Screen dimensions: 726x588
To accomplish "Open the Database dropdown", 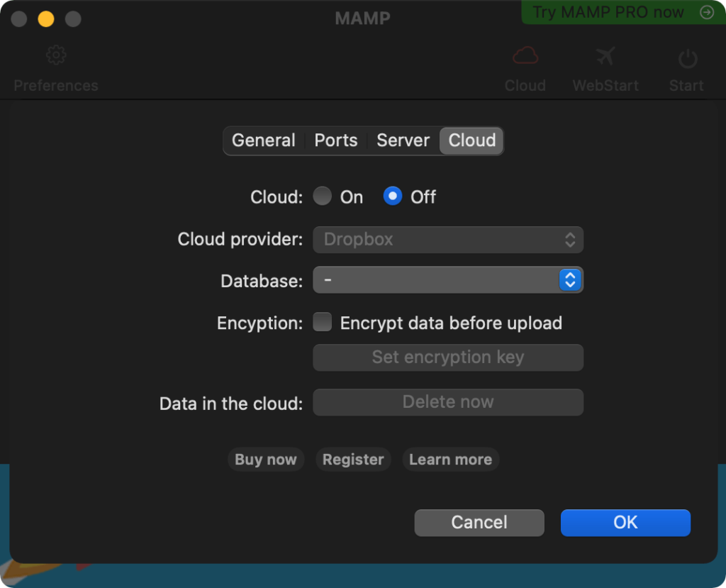I will point(448,280).
